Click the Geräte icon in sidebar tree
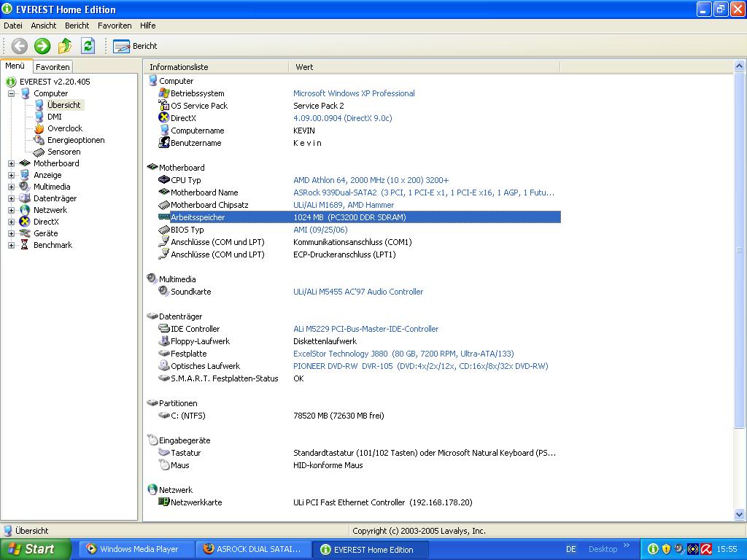 coord(24,234)
